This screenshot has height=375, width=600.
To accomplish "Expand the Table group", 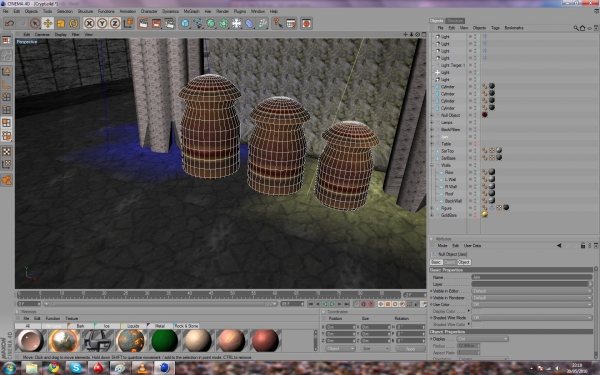I will tap(432, 144).
